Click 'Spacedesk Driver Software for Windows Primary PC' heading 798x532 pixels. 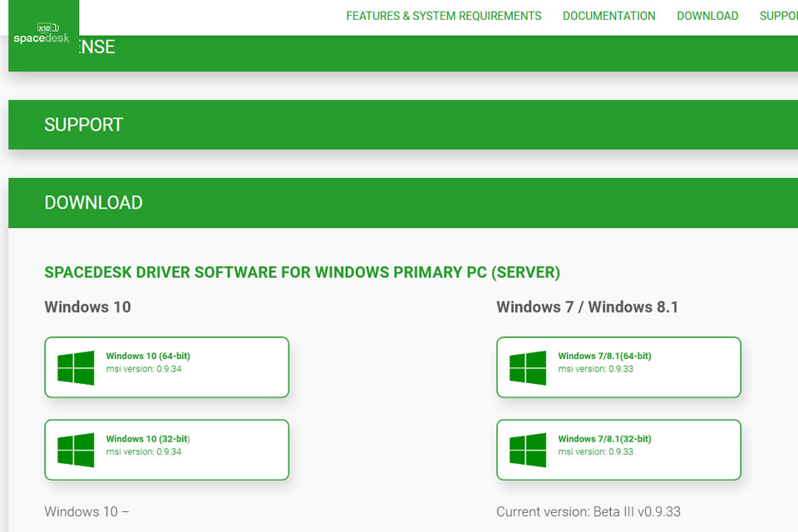click(303, 273)
